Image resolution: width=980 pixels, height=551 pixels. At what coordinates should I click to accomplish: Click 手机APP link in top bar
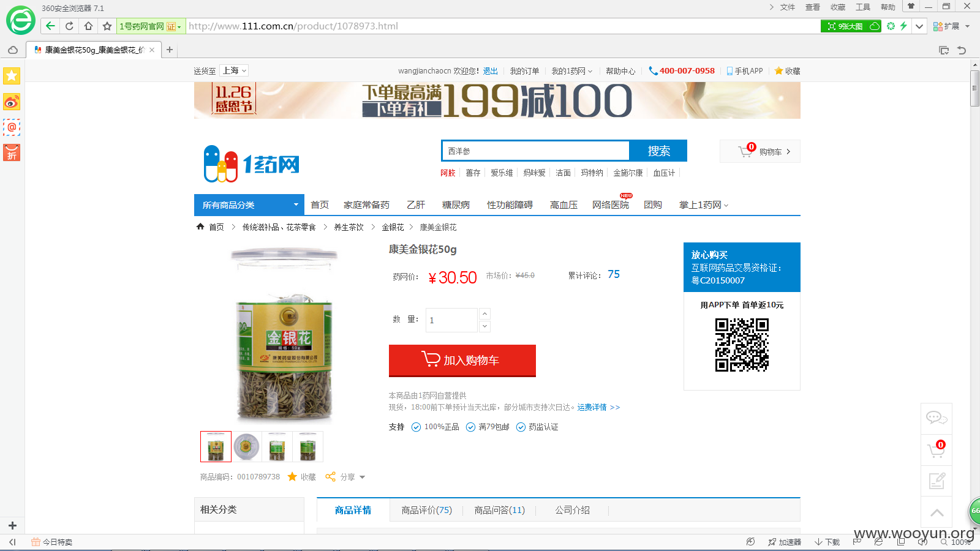click(745, 71)
